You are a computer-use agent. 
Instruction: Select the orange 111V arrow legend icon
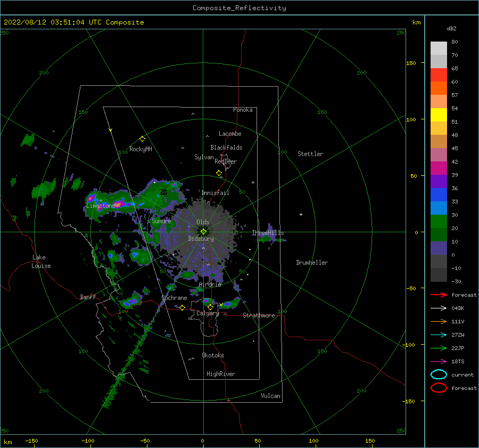(439, 321)
